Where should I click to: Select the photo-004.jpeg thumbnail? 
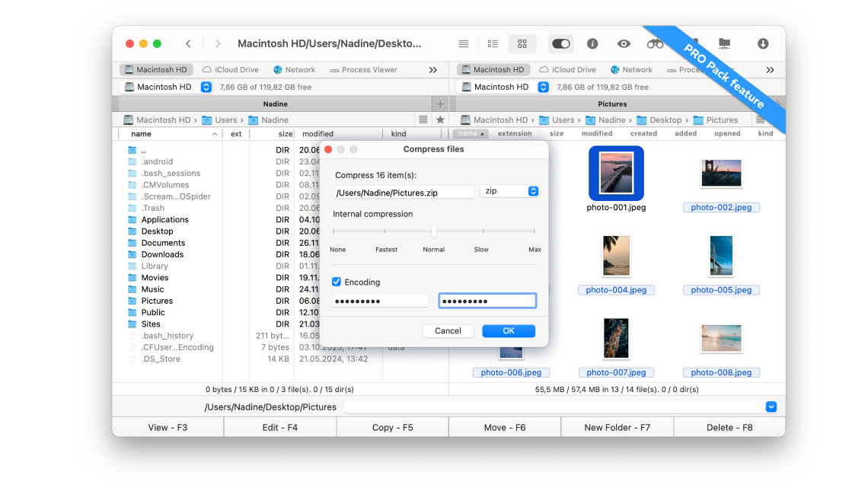point(616,255)
